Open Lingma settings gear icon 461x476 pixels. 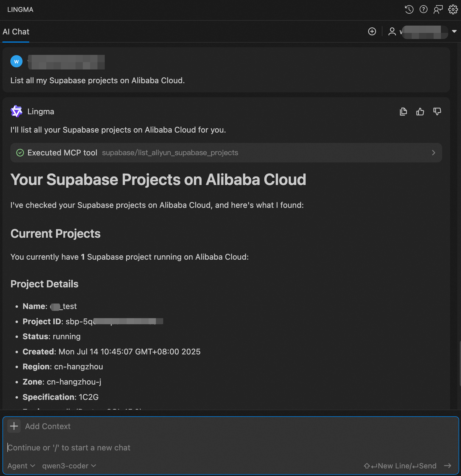coord(453,9)
